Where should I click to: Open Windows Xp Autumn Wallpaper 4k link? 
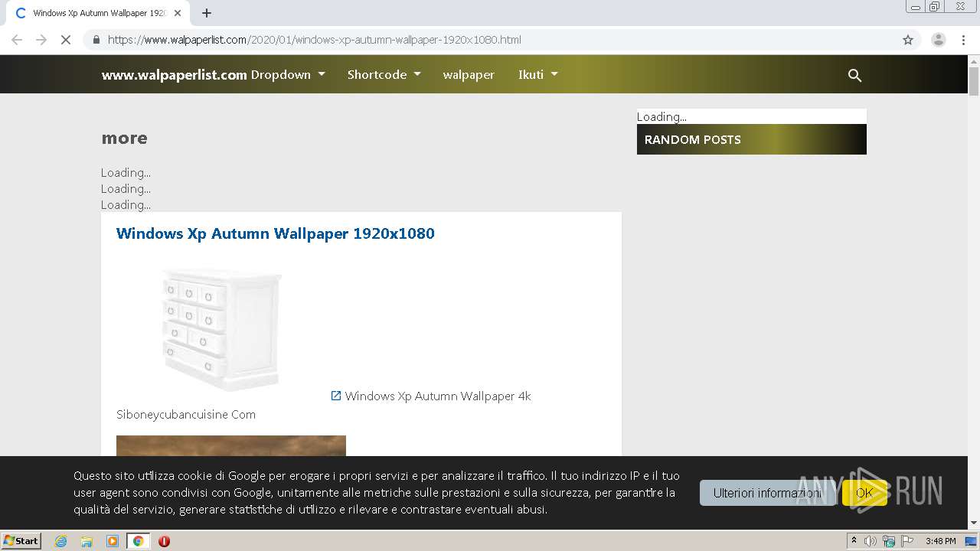(x=438, y=396)
